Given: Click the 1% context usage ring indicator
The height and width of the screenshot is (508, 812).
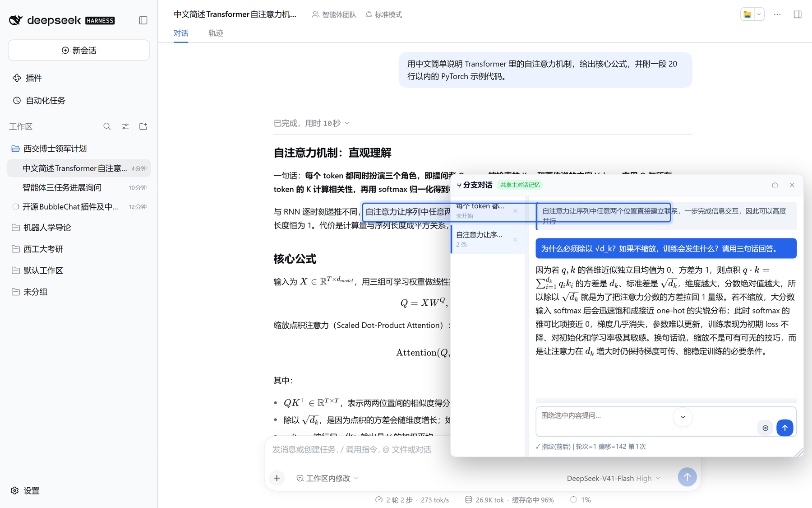Looking at the screenshot, I should click(580, 500).
